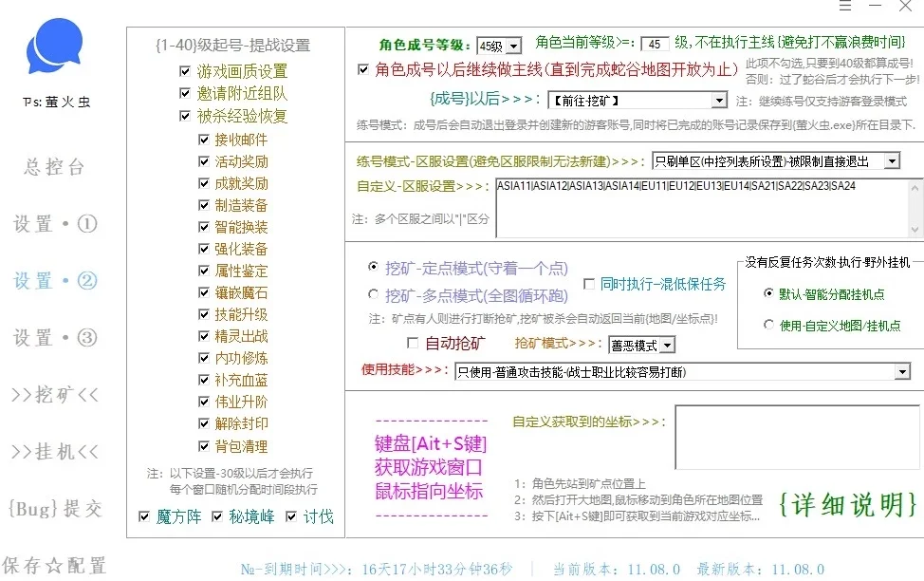Click 最新版本: 11.08.0 text
Screen dimensions: 924x581
(x=760, y=570)
